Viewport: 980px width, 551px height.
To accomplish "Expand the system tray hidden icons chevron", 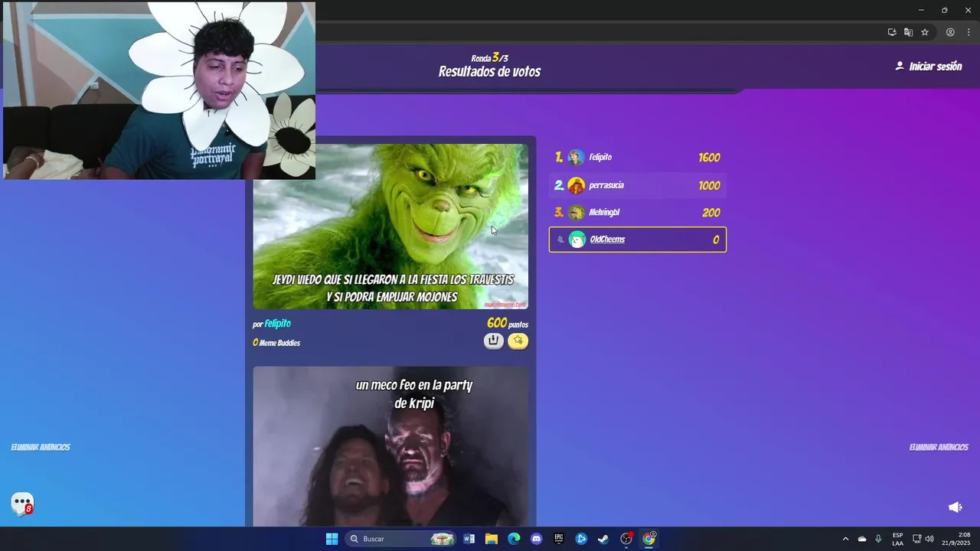I will point(845,539).
